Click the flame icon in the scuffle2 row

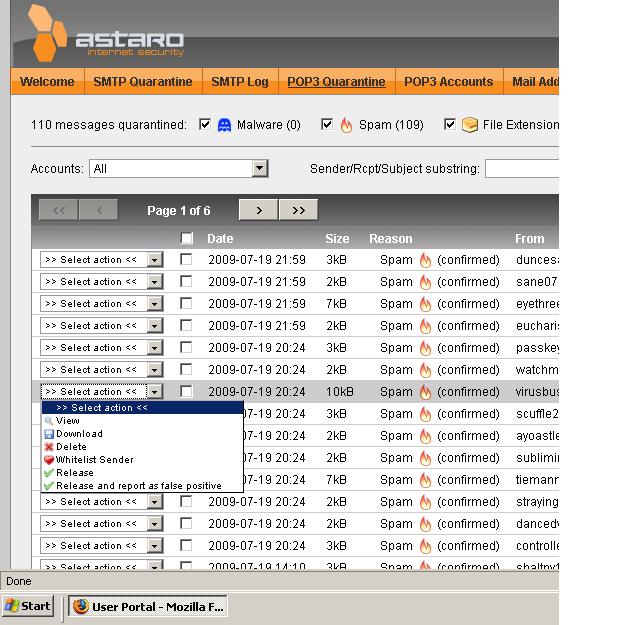pos(425,414)
